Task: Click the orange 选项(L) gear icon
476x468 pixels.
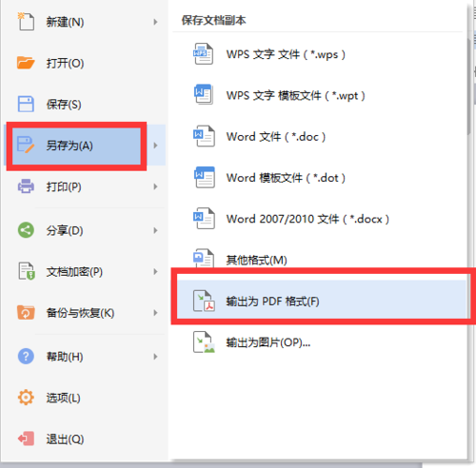Action: (26, 398)
